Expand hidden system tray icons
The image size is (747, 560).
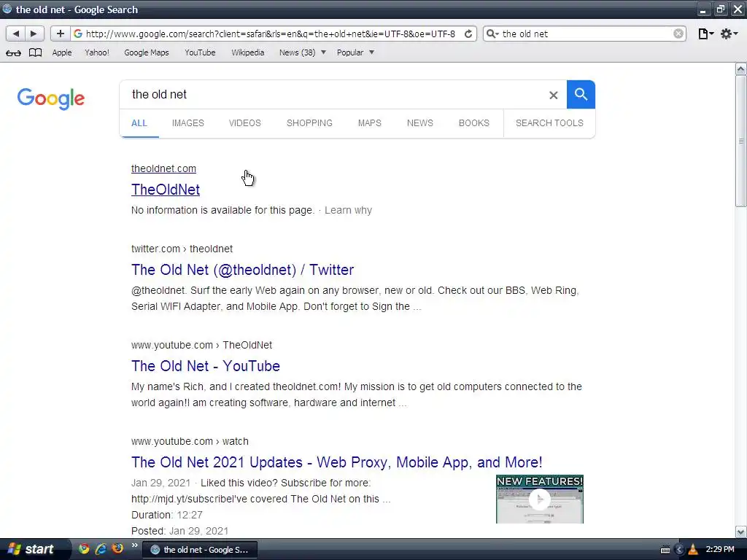pos(679,550)
